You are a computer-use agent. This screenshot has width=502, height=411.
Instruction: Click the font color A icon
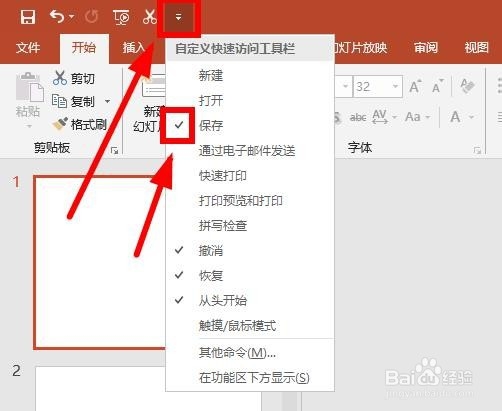point(456,117)
